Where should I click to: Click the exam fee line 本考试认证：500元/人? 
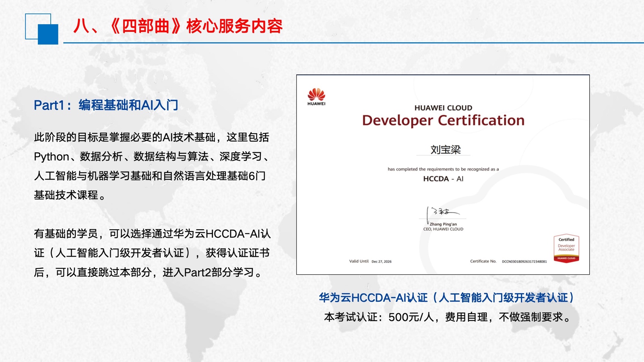coord(448,317)
